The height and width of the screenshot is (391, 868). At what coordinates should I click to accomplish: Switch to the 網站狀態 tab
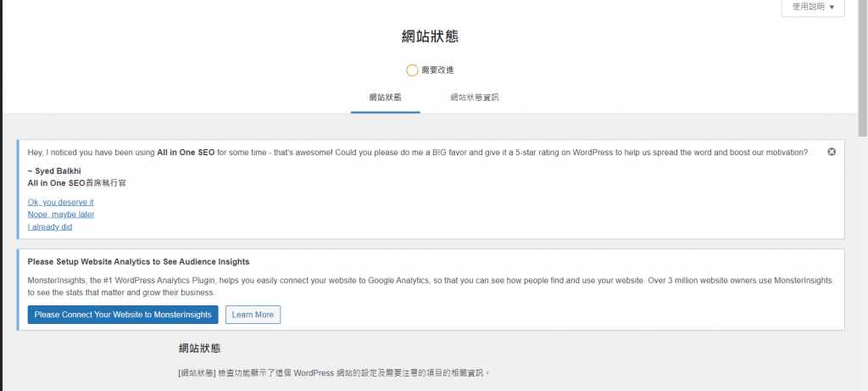click(386, 98)
